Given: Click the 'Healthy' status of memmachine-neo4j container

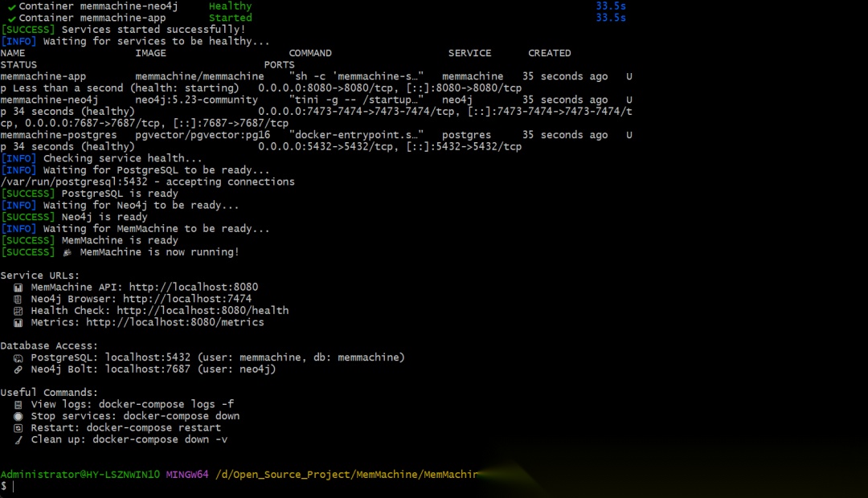Looking at the screenshot, I should tap(231, 6).
